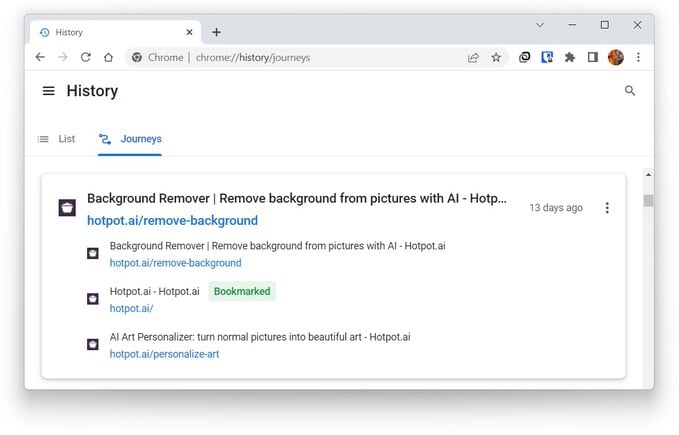
Task: Close the History tab
Action: [x=189, y=32]
